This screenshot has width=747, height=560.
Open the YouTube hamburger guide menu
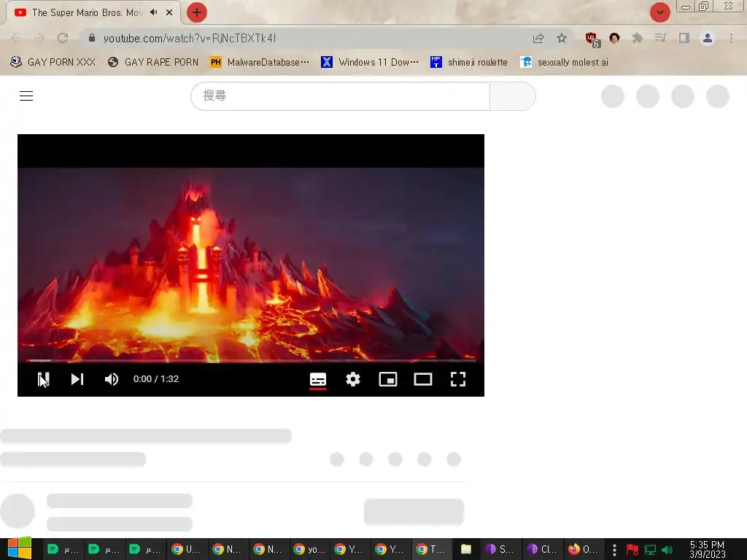(26, 96)
